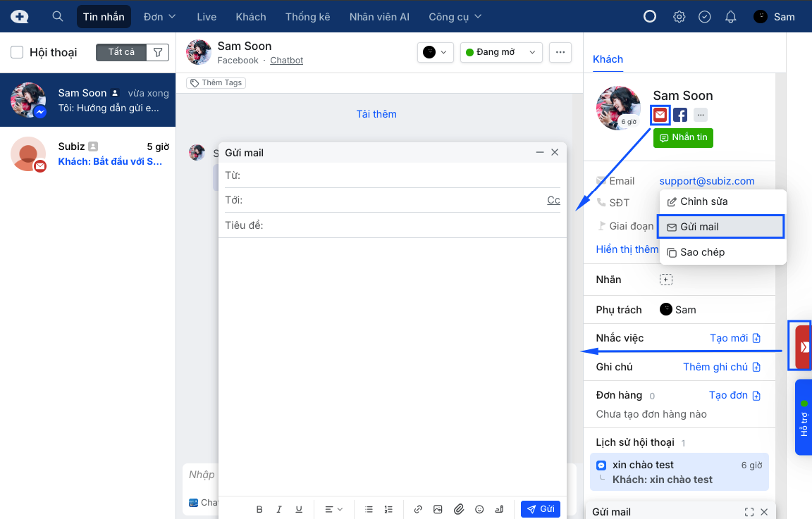
Task: Toggle the conversation filter funnel button
Action: [158, 52]
